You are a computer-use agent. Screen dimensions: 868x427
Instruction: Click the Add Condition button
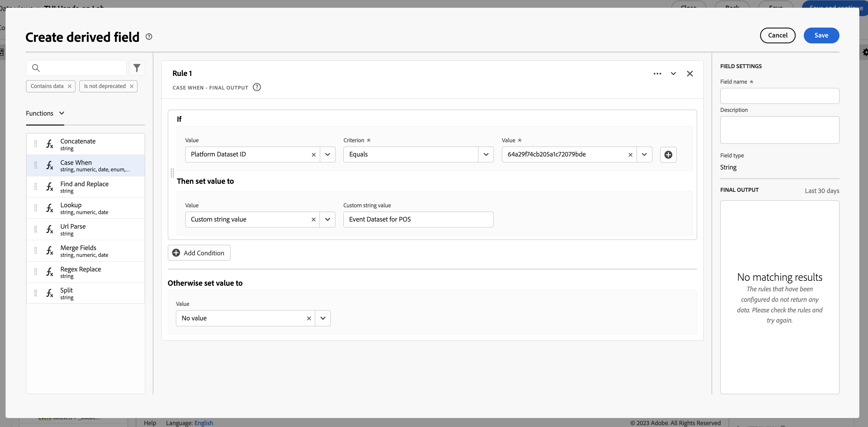(199, 253)
